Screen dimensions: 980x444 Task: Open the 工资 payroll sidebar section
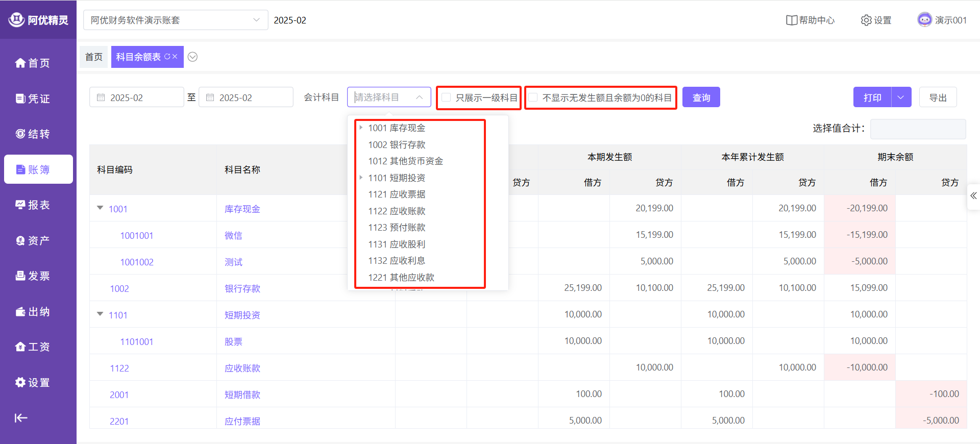pos(33,347)
